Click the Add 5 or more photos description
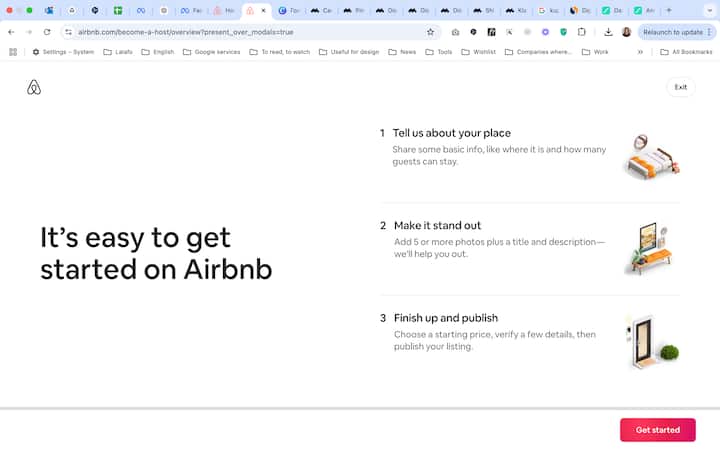The height and width of the screenshot is (450, 720). 499,248
